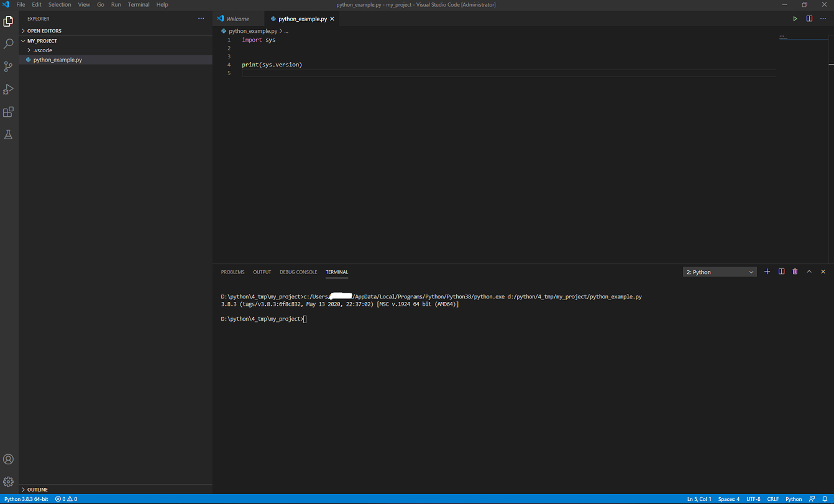Image resolution: width=834 pixels, height=504 pixels.
Task: Open the Manage gear icon
Action: [8, 482]
